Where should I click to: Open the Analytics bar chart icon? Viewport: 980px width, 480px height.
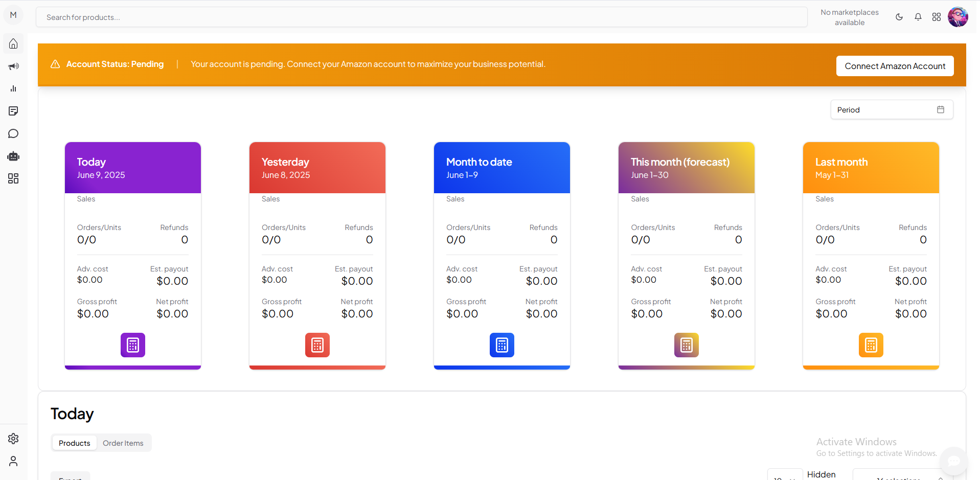tap(13, 88)
